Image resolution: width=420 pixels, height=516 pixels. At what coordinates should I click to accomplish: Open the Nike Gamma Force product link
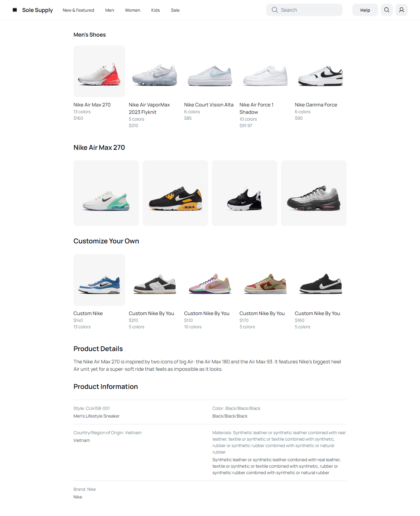point(316,105)
